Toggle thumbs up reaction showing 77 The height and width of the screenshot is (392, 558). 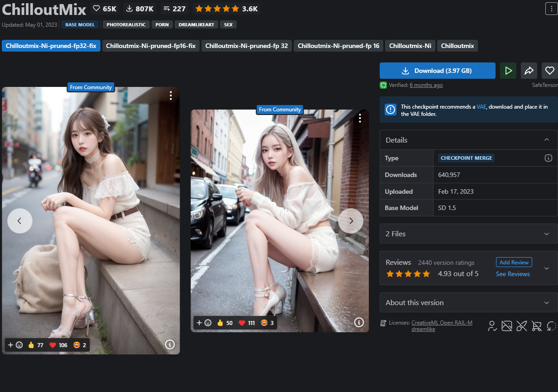click(x=36, y=345)
